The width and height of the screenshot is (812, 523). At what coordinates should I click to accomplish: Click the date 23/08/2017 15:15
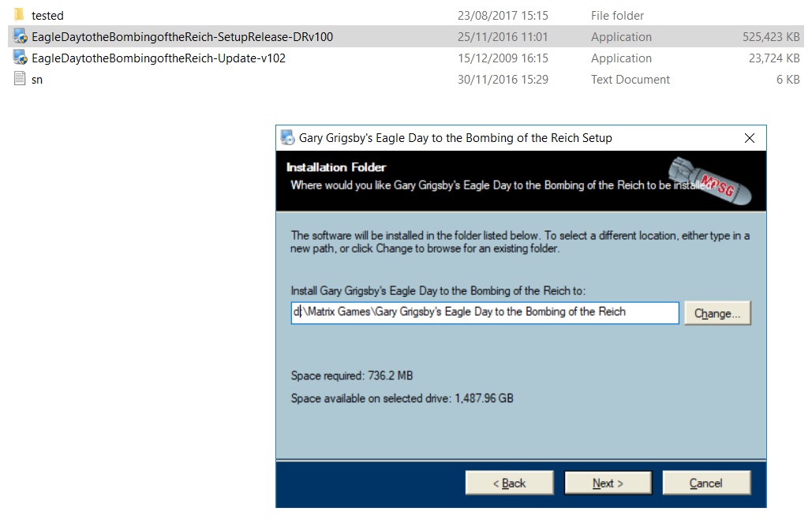503,16
